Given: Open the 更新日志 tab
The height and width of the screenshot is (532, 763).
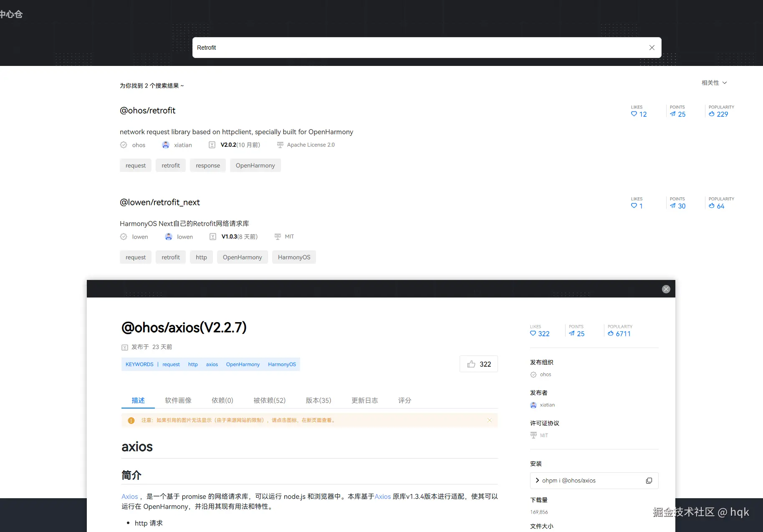Looking at the screenshot, I should click(x=365, y=401).
